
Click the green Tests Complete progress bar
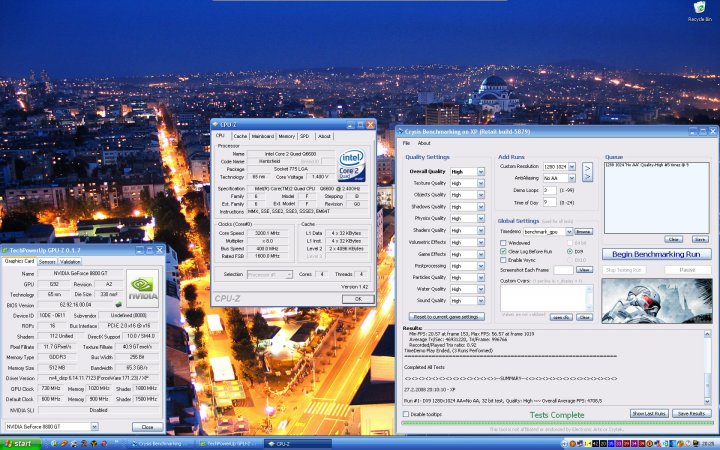pyautogui.click(x=557, y=422)
